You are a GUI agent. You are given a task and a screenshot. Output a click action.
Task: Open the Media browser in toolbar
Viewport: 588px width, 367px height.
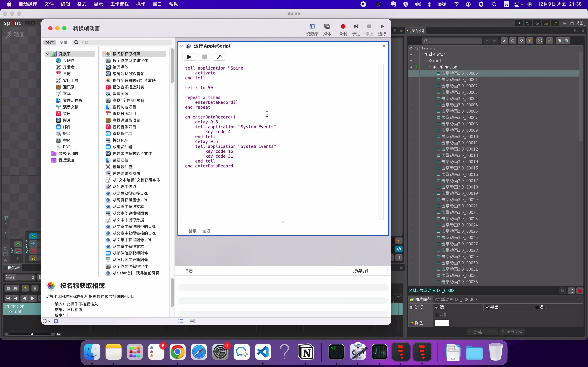(327, 26)
